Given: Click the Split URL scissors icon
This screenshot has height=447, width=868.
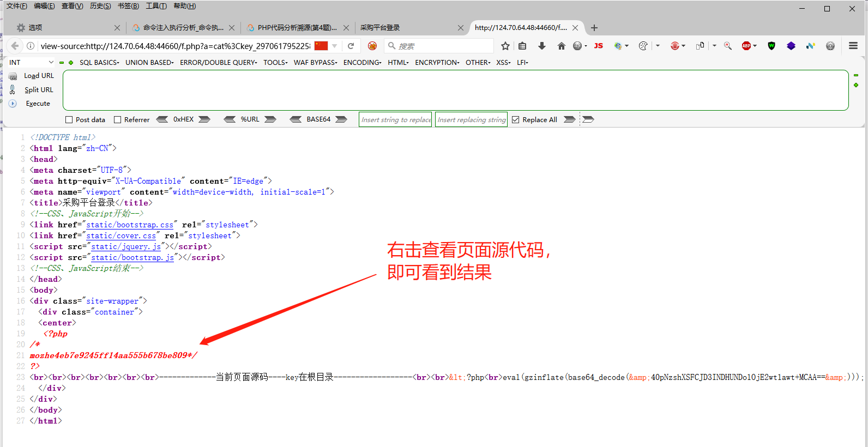Looking at the screenshot, I should click(x=13, y=89).
